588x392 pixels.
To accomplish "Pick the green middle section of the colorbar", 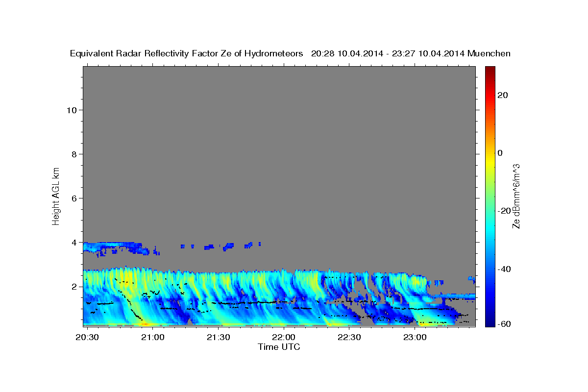I will click(x=490, y=196).
